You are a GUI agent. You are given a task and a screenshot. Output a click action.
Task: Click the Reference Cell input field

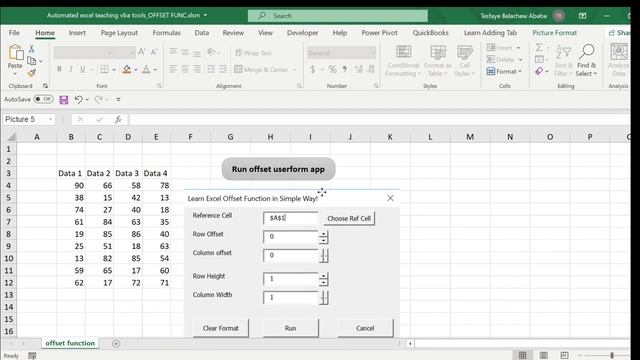click(290, 218)
